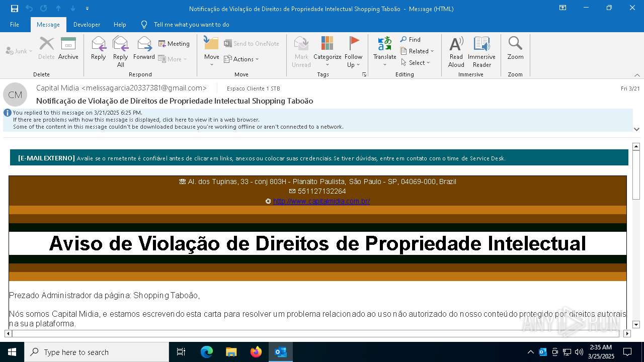
Task: Open Windows Start menu
Action: 12,352
